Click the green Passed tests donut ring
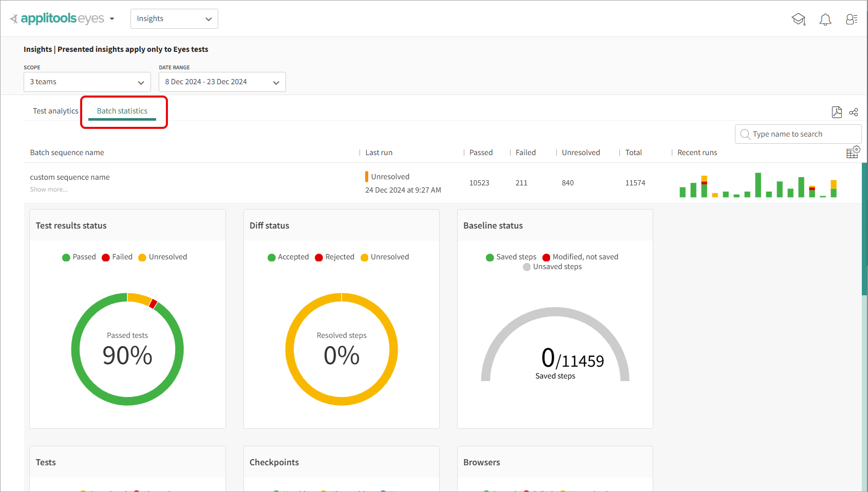Image resolution: width=868 pixels, height=492 pixels. 76,349
